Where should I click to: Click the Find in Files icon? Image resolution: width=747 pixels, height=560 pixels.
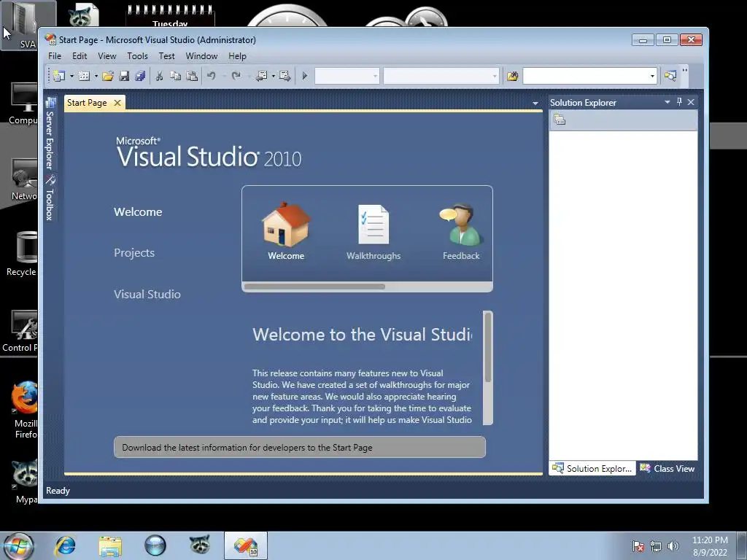tap(513, 76)
